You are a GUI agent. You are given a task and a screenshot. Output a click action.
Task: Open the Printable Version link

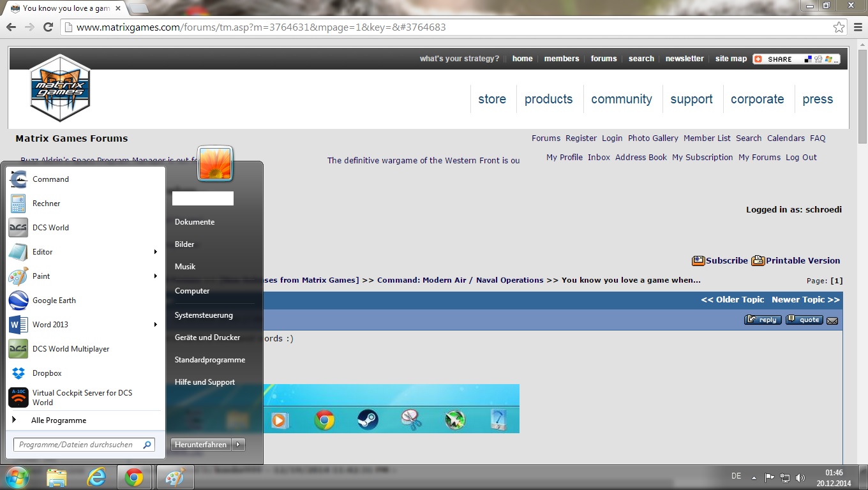tap(796, 260)
